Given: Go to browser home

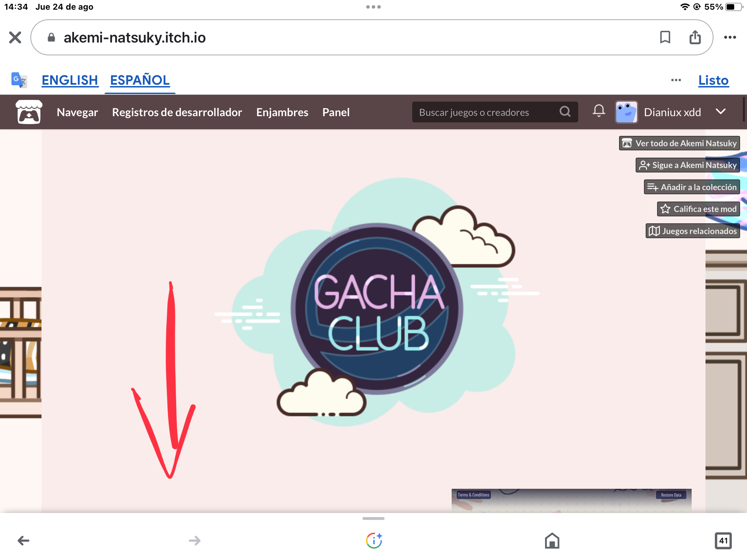Looking at the screenshot, I should [552, 540].
